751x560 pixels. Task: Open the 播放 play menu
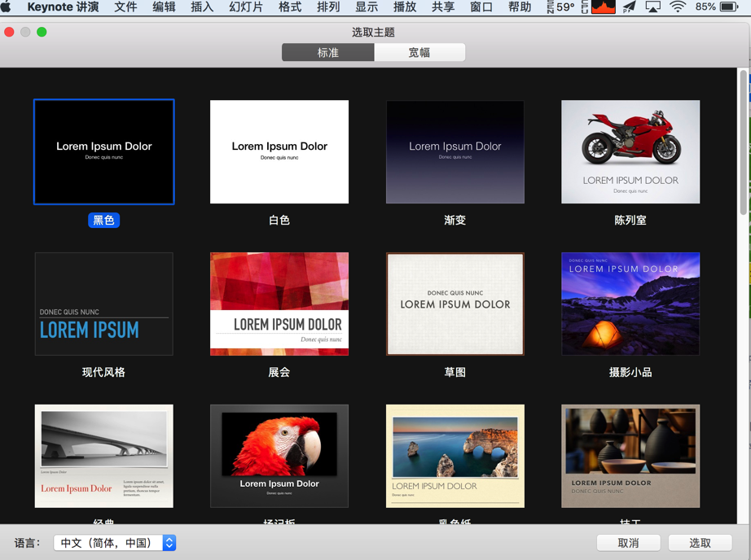pyautogui.click(x=405, y=7)
